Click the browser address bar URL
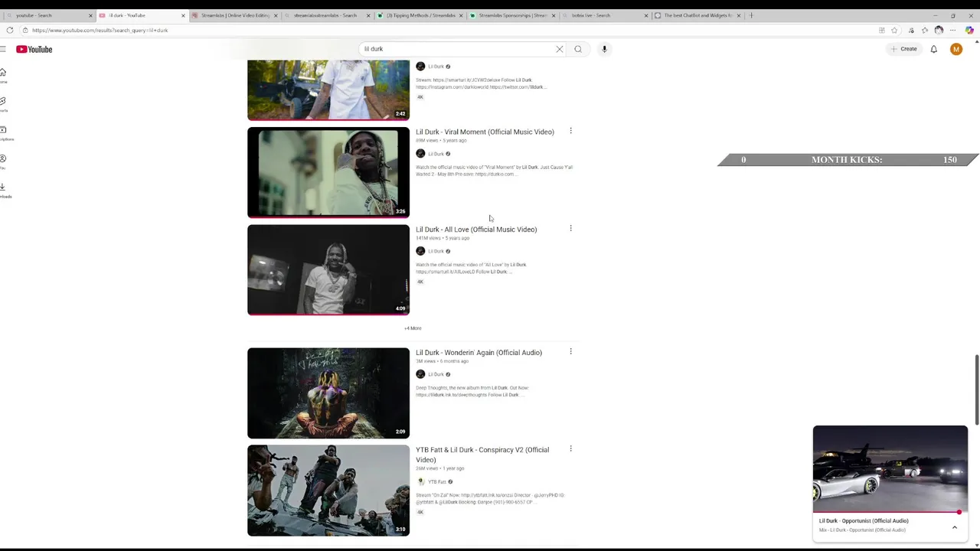Image resolution: width=980 pixels, height=551 pixels. [100, 30]
